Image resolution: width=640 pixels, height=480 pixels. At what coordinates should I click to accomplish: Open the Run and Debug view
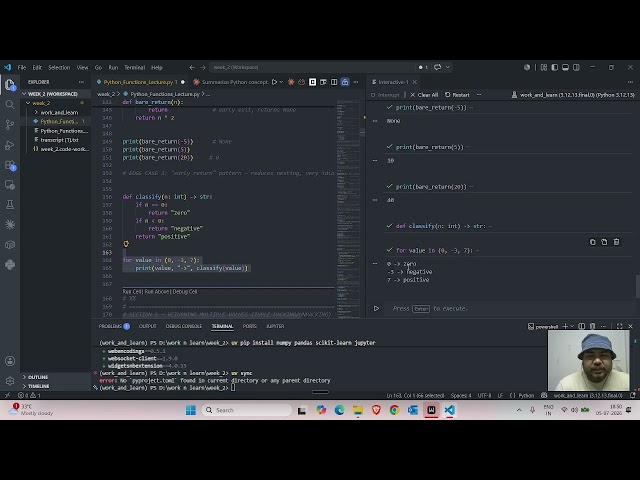[x=10, y=145]
